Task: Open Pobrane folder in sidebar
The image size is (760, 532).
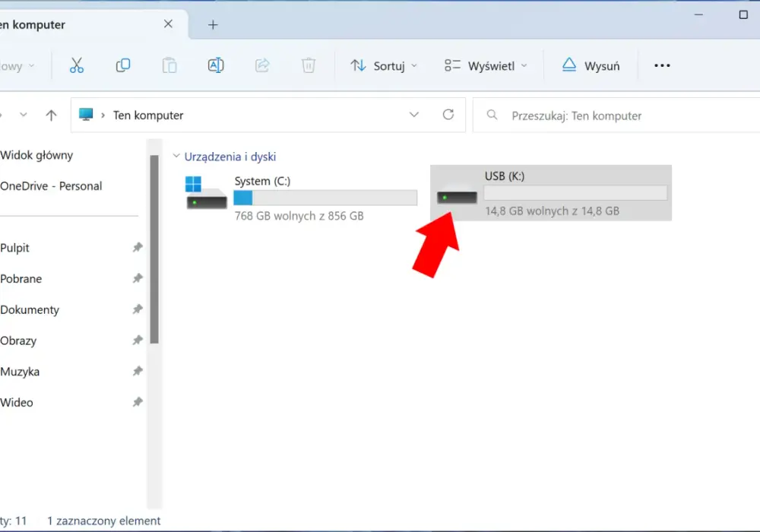Action: (21, 279)
